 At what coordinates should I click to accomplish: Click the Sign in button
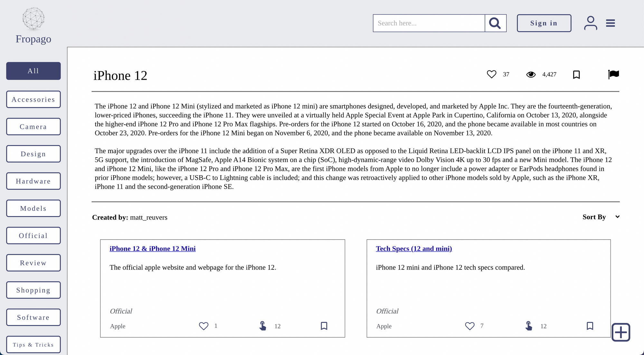pos(544,23)
